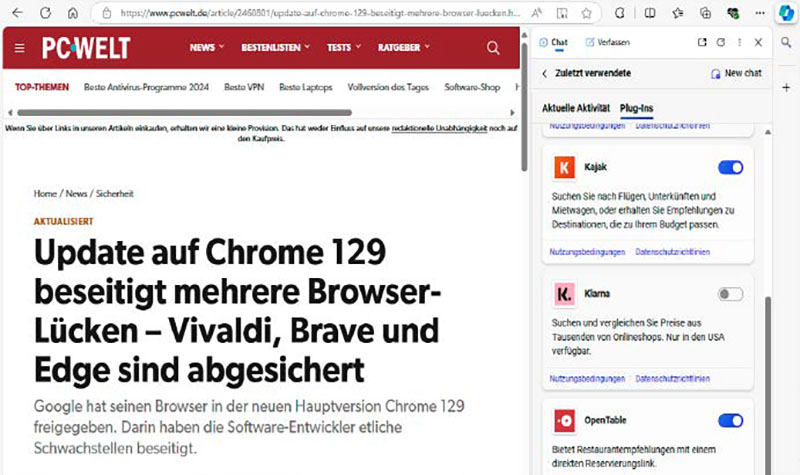Open the browser home page icon
Viewport: 800px width, 475px height.
point(73,13)
